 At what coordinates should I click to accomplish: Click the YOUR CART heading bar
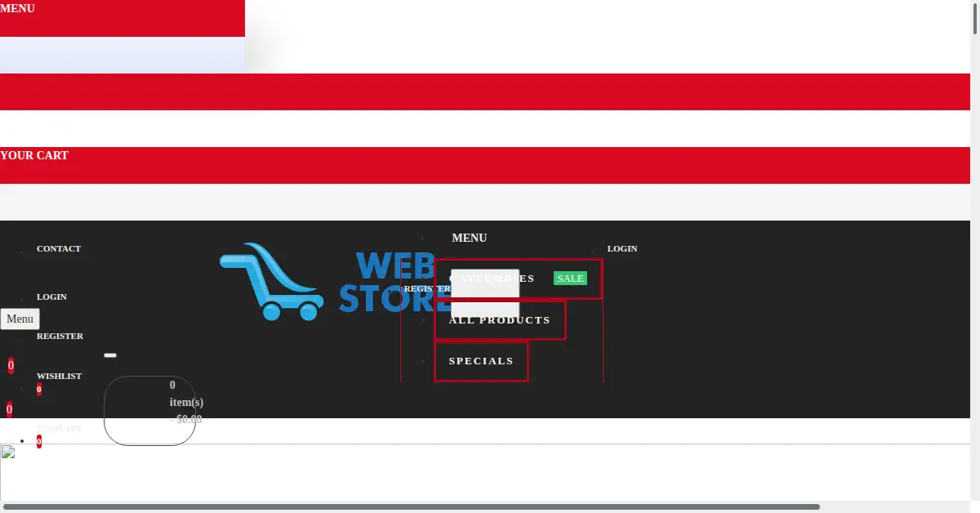485,165
